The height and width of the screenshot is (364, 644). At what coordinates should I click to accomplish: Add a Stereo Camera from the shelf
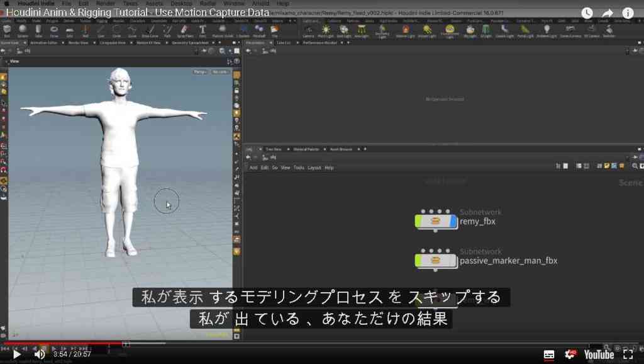tap(570, 30)
